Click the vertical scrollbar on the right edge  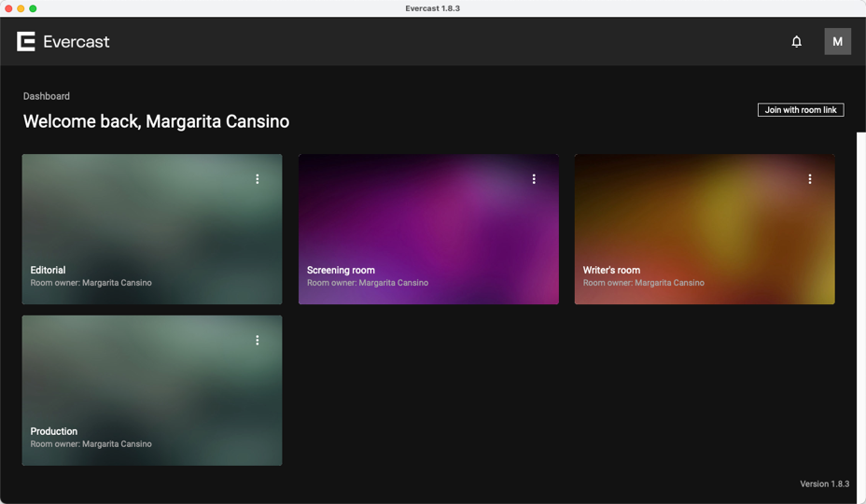coord(861,315)
